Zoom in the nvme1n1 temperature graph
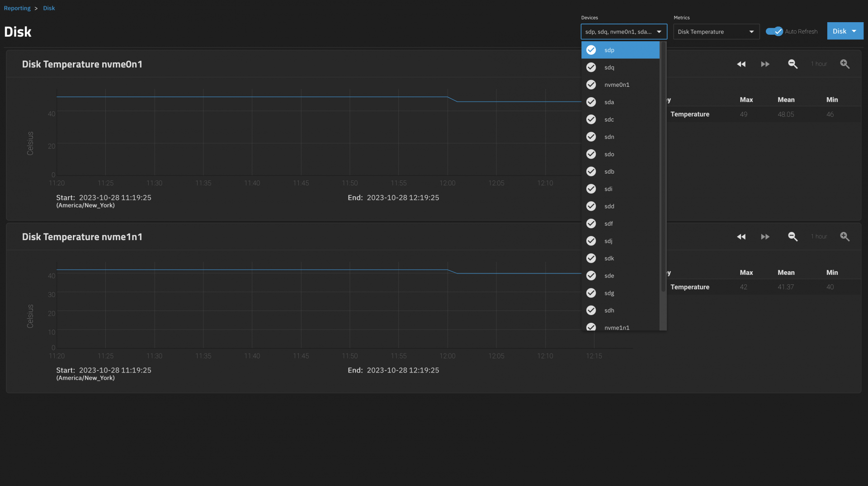The image size is (868, 486). (x=844, y=237)
